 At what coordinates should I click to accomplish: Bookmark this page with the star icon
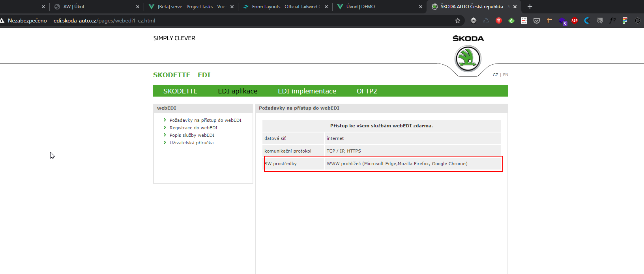click(x=458, y=21)
